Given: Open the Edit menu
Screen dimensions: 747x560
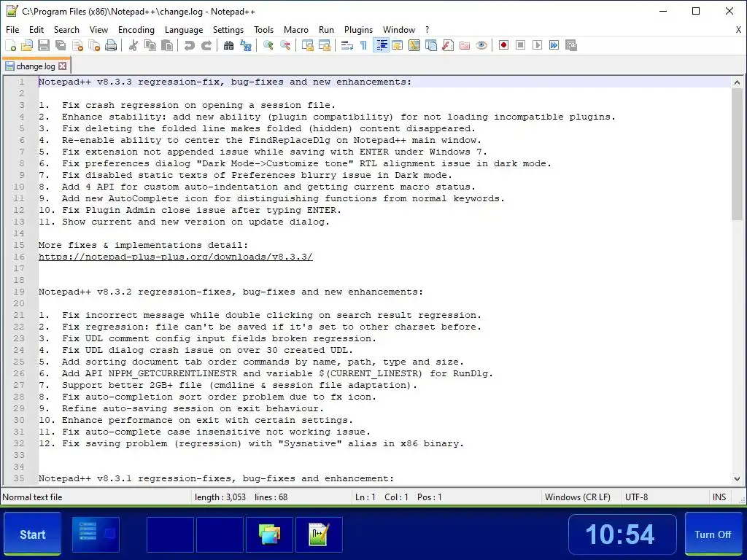Looking at the screenshot, I should (x=36, y=29).
